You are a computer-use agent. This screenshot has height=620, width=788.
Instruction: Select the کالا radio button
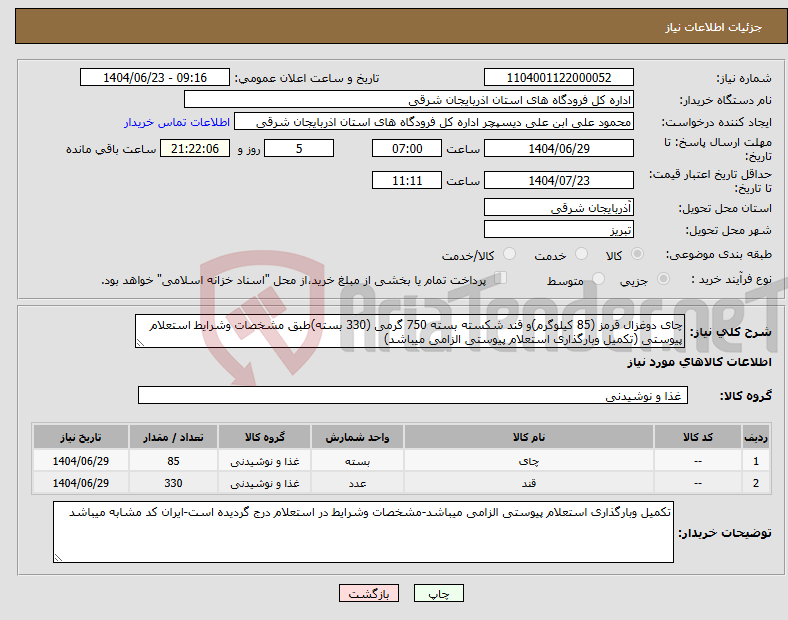(638, 255)
